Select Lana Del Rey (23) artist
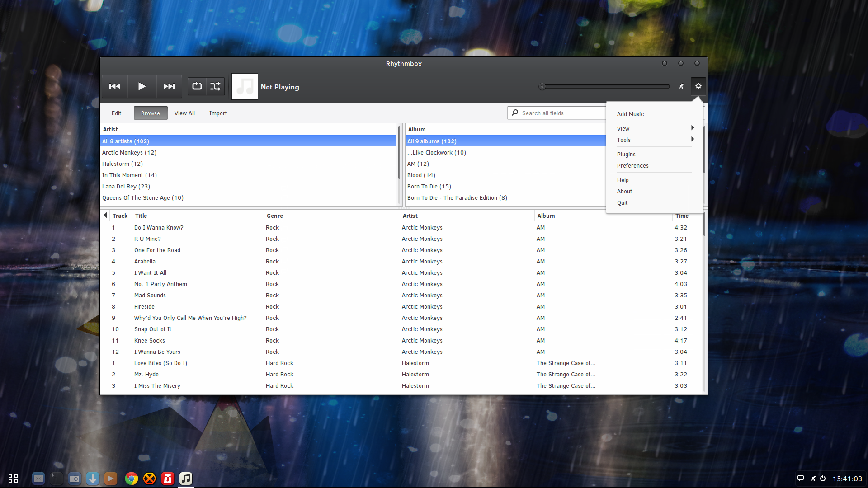Viewport: 868px width, 488px height. (248, 187)
